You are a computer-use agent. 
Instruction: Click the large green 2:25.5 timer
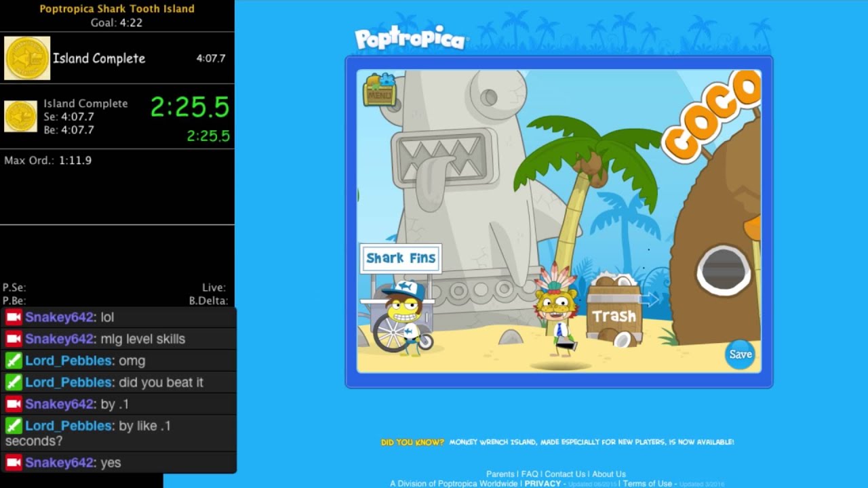(190, 107)
